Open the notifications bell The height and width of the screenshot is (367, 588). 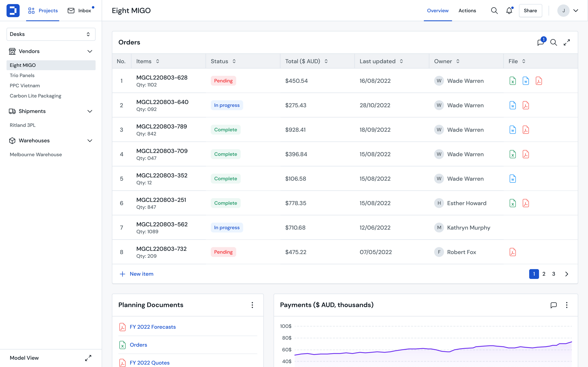(x=509, y=10)
